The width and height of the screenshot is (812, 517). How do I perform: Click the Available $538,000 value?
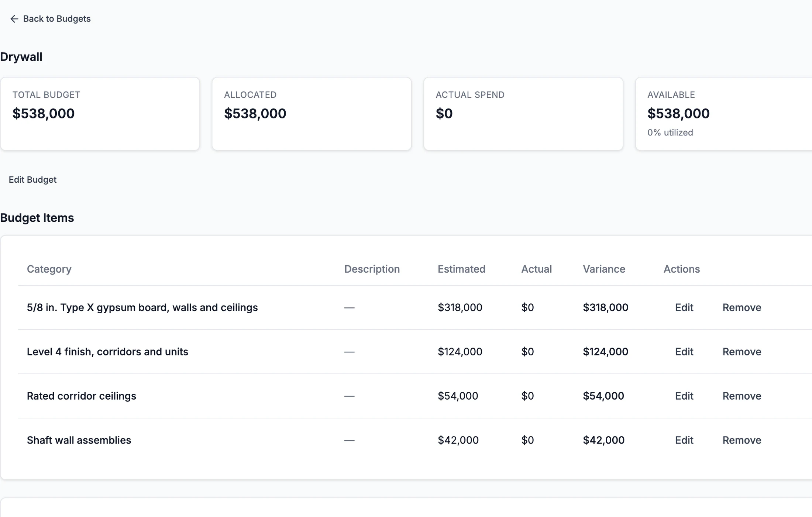pos(678,114)
